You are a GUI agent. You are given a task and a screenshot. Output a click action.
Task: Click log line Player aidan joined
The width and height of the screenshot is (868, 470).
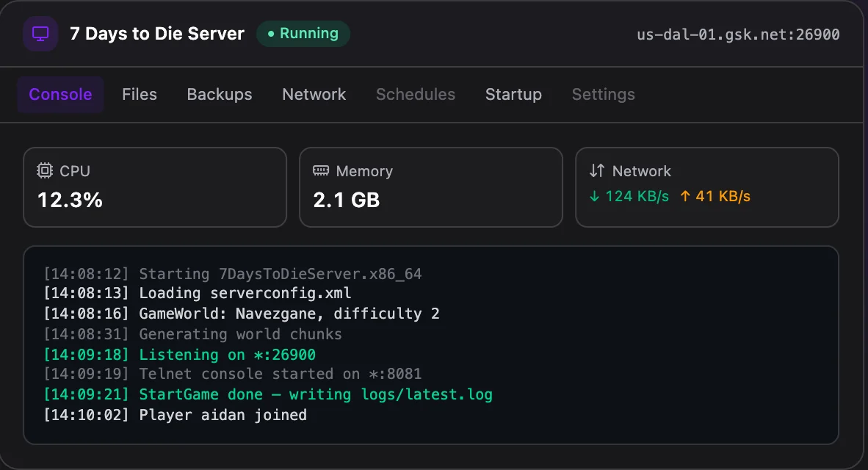coord(175,415)
